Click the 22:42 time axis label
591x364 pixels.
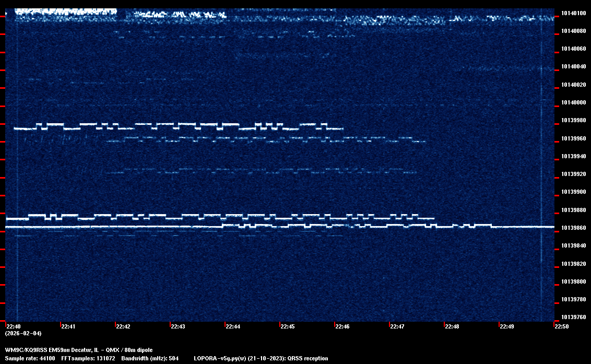click(123, 327)
